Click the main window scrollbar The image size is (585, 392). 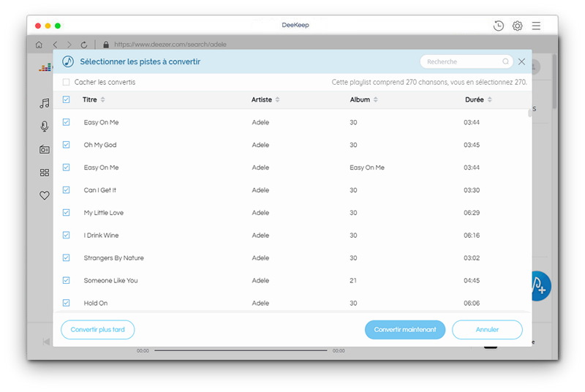click(555, 81)
